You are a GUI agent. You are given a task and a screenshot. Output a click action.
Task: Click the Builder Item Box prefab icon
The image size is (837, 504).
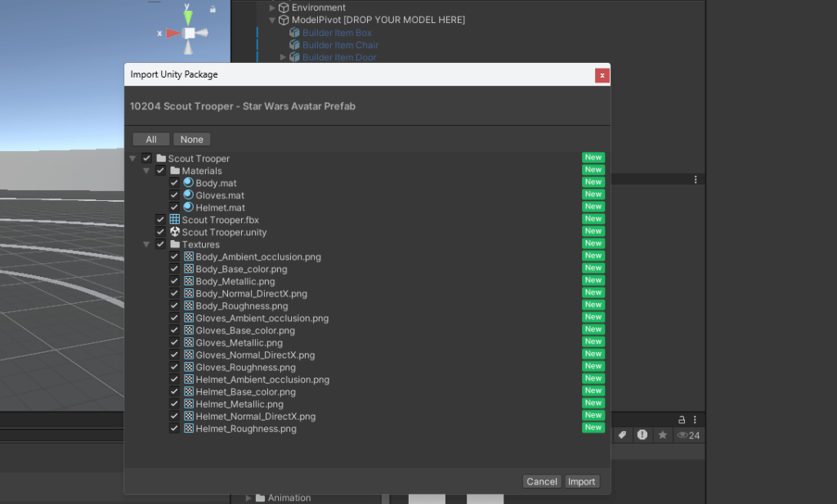point(294,33)
